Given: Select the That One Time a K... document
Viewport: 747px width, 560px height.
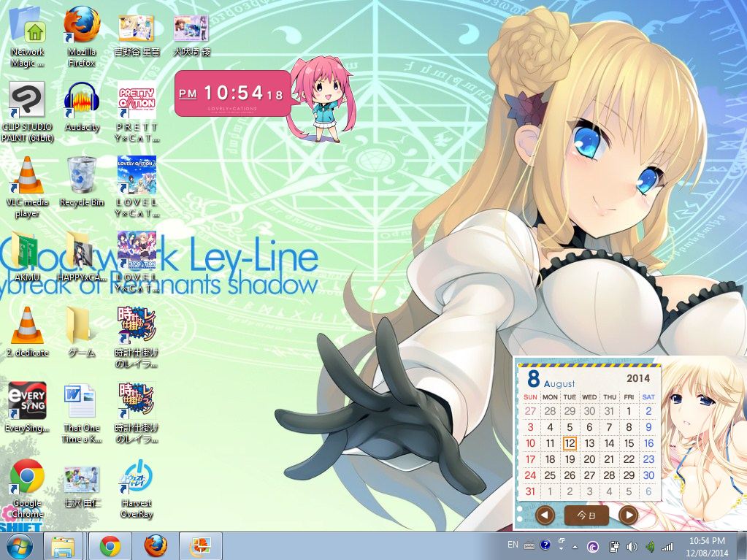Looking at the screenshot, I should click(x=82, y=413).
